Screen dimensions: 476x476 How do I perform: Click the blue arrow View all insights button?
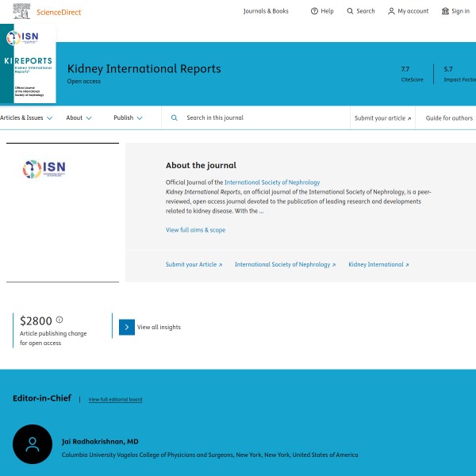click(x=127, y=327)
